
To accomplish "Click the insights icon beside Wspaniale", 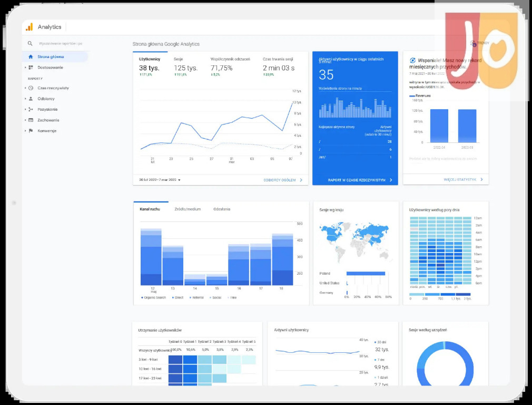I will pos(412,61).
